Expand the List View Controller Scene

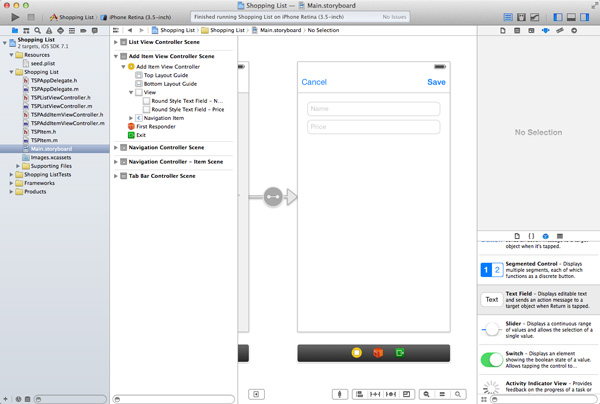click(x=116, y=42)
